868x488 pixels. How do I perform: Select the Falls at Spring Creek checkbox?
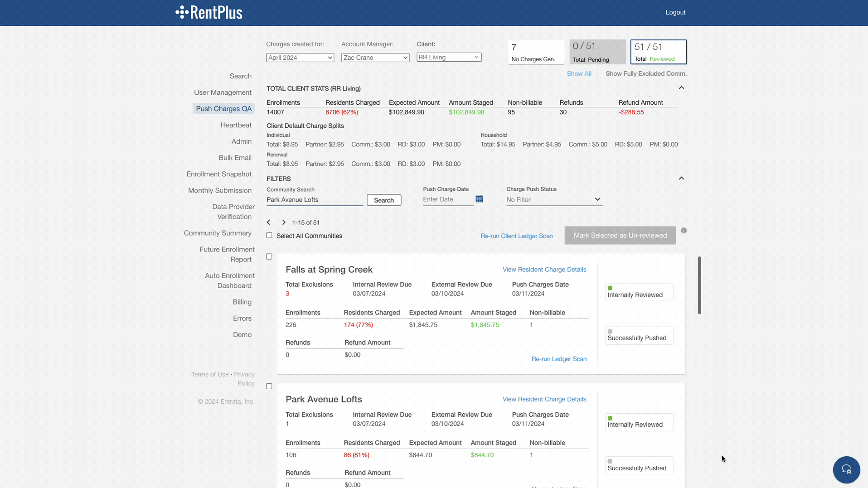(269, 256)
